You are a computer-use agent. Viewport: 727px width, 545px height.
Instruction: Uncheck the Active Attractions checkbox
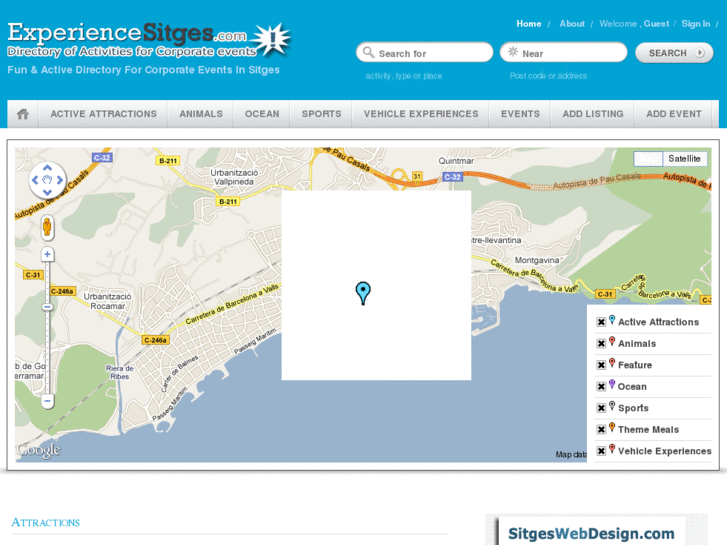[601, 322]
